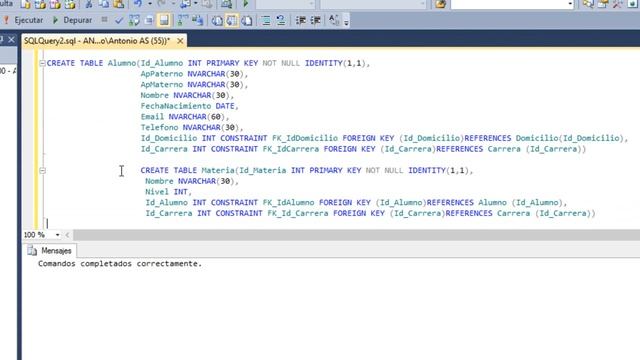Image resolution: width=640 pixels, height=360 pixels.
Task: Click the horizontal scrollbar left arrow
Action: [x=67, y=235]
